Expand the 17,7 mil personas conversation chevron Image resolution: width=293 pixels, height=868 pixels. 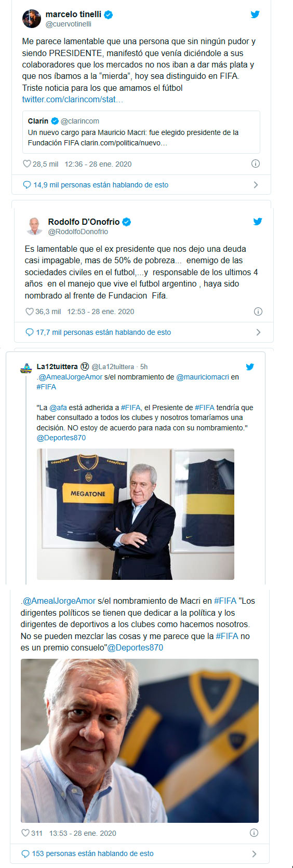[258, 332]
